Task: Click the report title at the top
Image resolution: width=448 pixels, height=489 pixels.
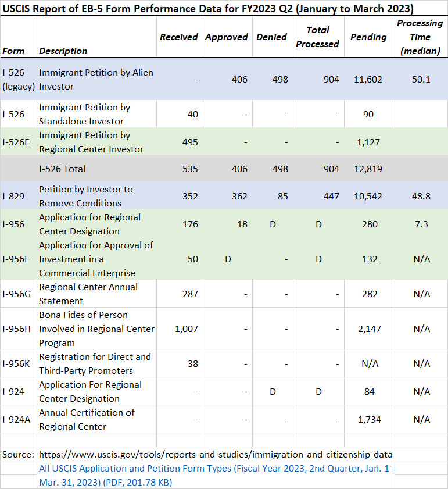Action: coord(209,9)
